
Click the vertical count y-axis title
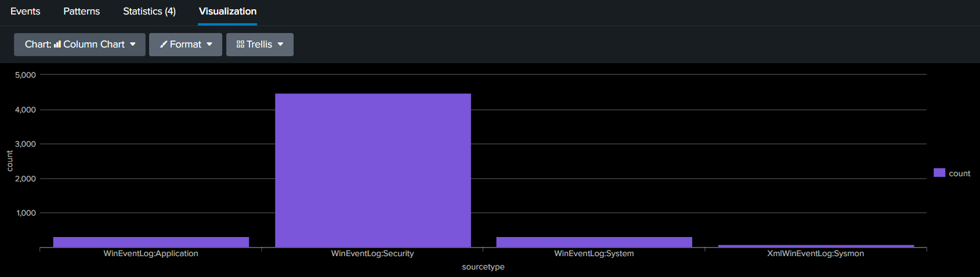(x=10, y=161)
